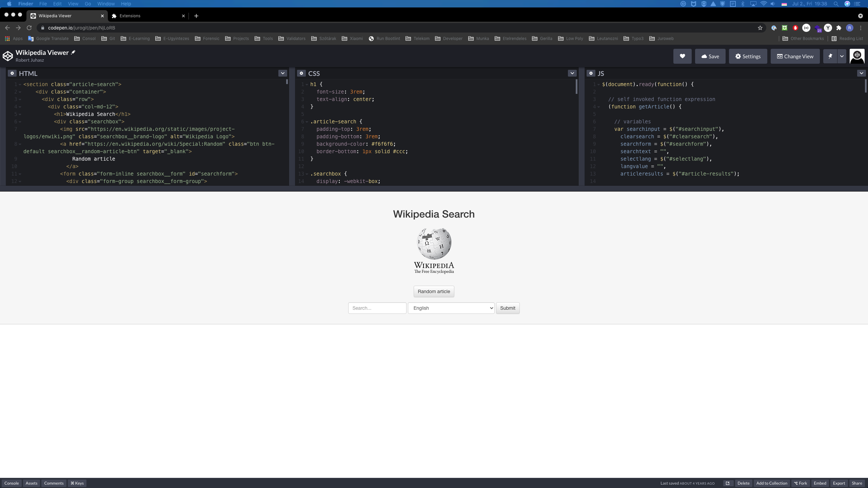Add to Collection button in footer
Screen dimensions: 868x488
(x=772, y=483)
